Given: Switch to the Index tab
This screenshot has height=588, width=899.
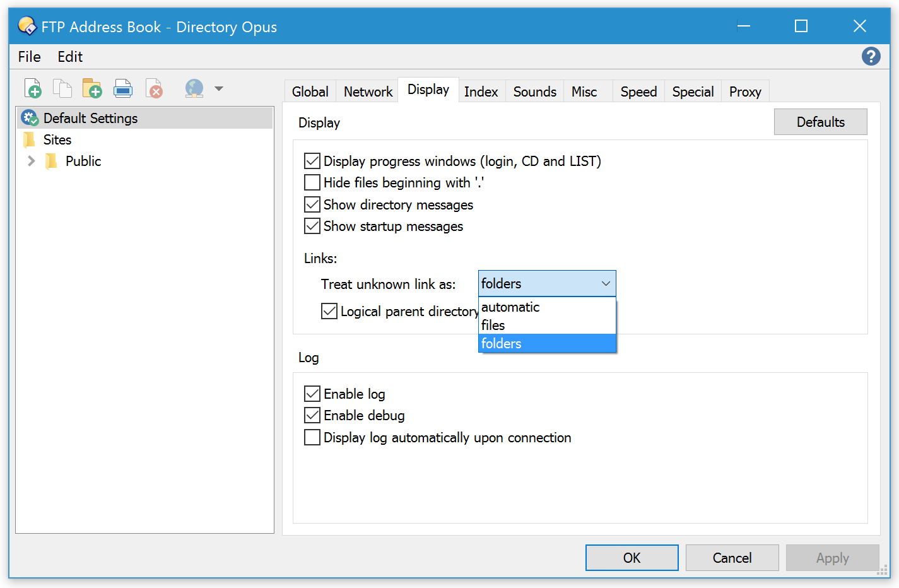Looking at the screenshot, I should pyautogui.click(x=481, y=91).
